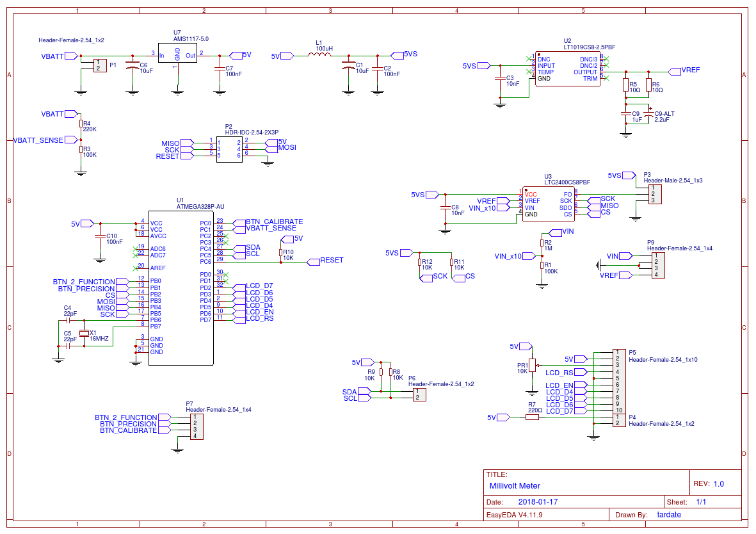This screenshot has width=756, height=534.
Task: Select capacitor C9-ALT 2.2uF
Action: pos(649,114)
